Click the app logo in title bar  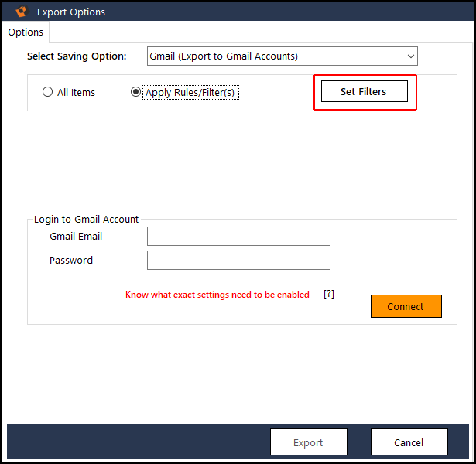coord(22,12)
